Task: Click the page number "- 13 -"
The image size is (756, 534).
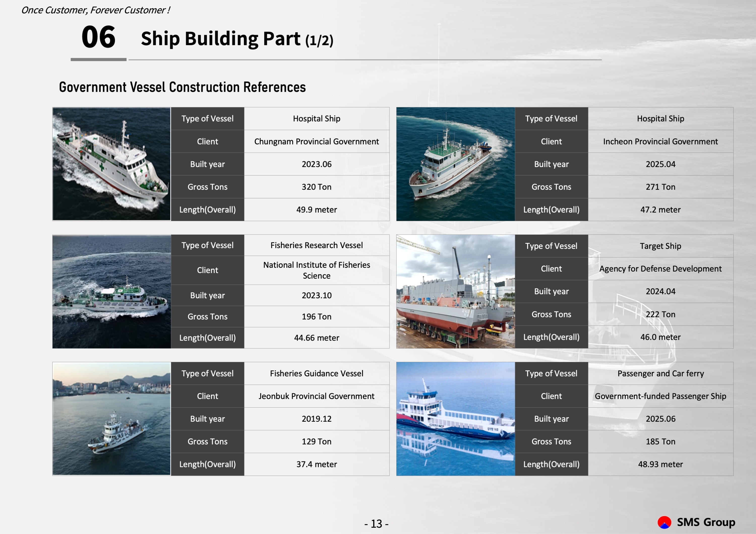Action: pos(376,523)
